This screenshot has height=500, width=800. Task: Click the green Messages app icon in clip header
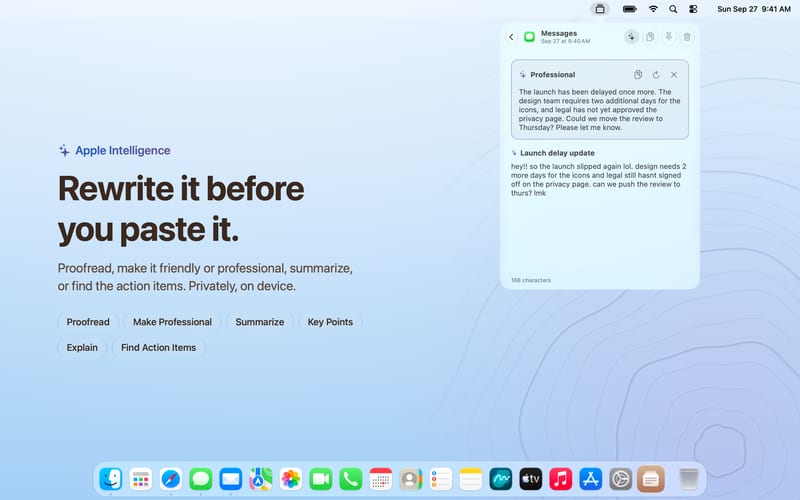(x=529, y=37)
